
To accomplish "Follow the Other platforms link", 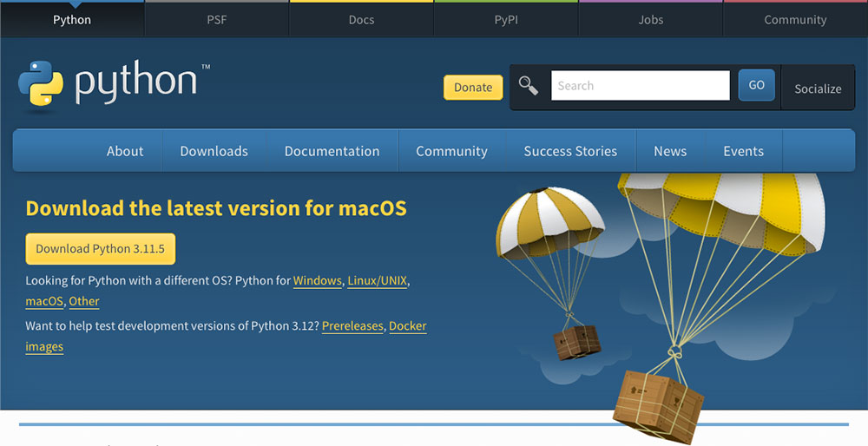I will [84, 302].
